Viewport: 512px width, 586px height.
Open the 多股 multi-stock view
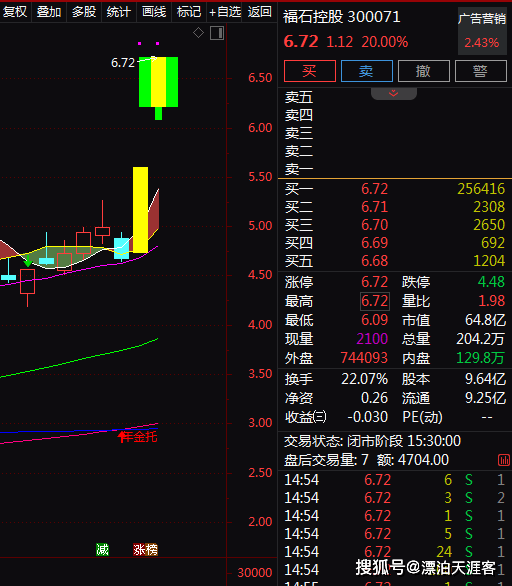(x=84, y=12)
